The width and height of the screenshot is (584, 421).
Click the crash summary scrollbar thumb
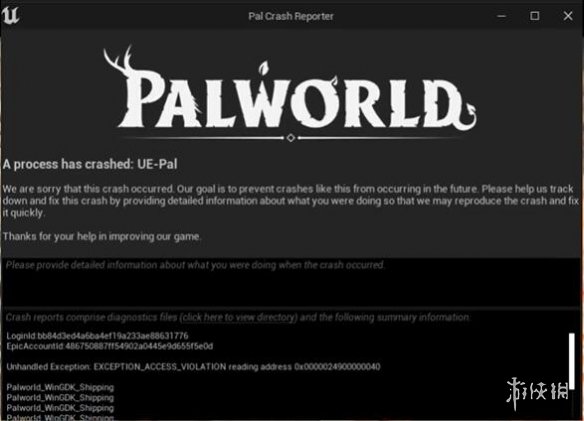(572, 361)
